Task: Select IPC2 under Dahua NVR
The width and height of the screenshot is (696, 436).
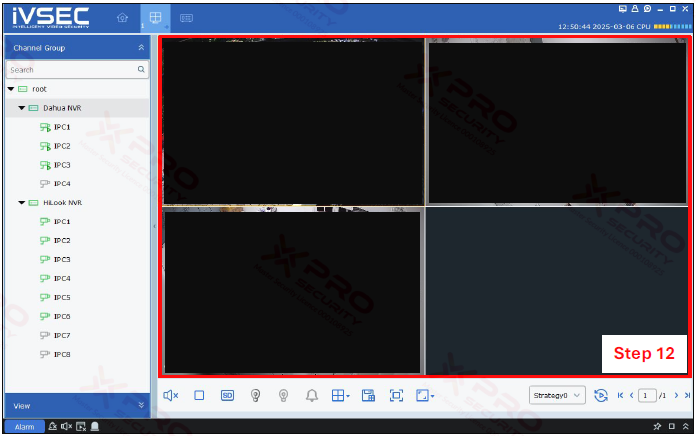Action: click(x=62, y=146)
